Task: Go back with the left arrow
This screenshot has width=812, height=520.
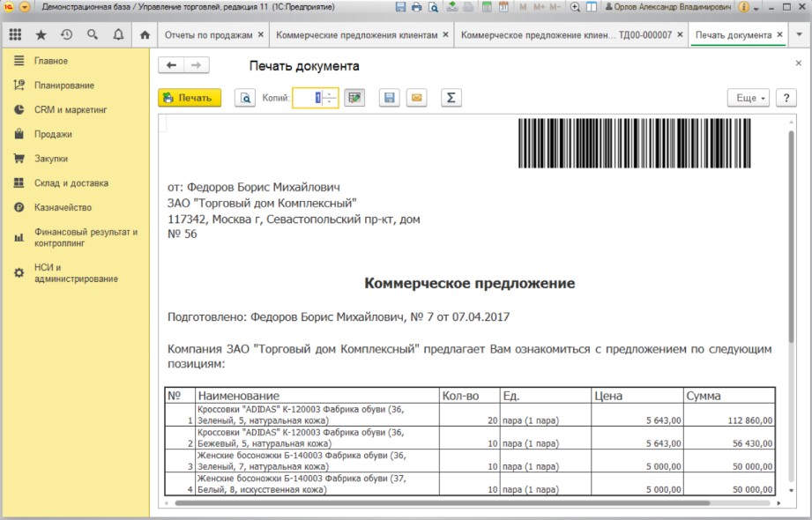Action: (171, 65)
